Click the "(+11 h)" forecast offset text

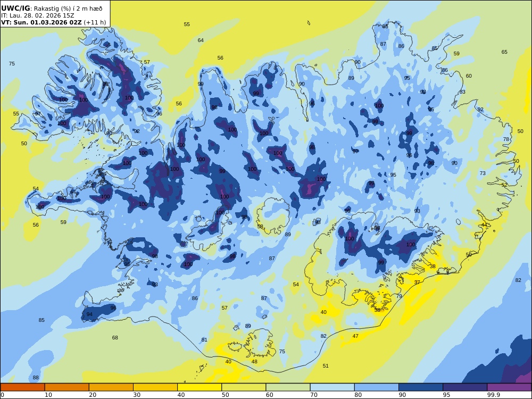(x=95, y=22)
